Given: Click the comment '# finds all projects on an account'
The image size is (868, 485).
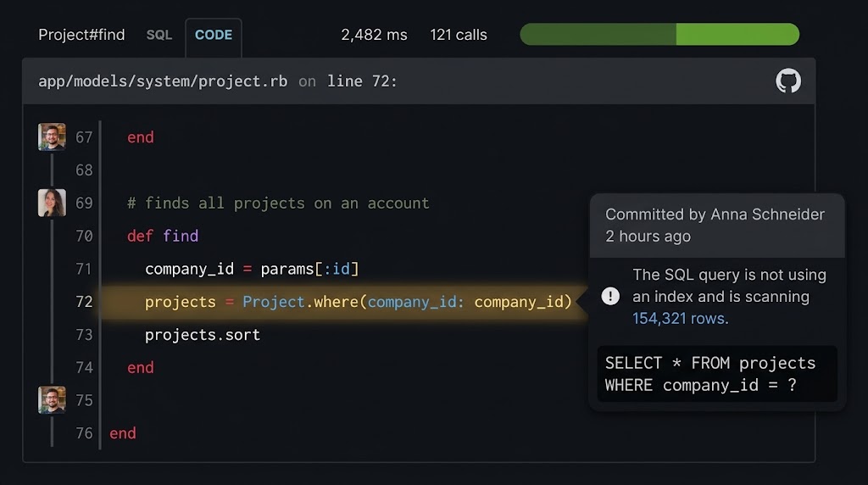Looking at the screenshot, I should [x=278, y=203].
